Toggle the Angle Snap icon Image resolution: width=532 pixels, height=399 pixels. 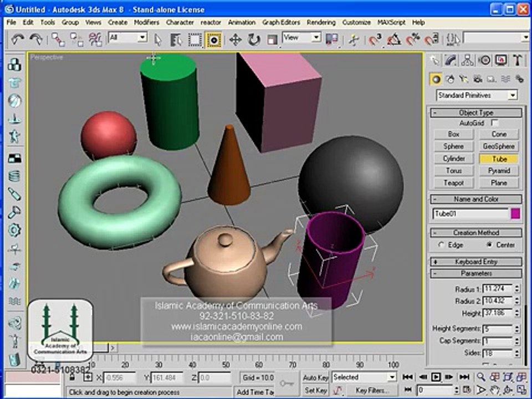394,40
